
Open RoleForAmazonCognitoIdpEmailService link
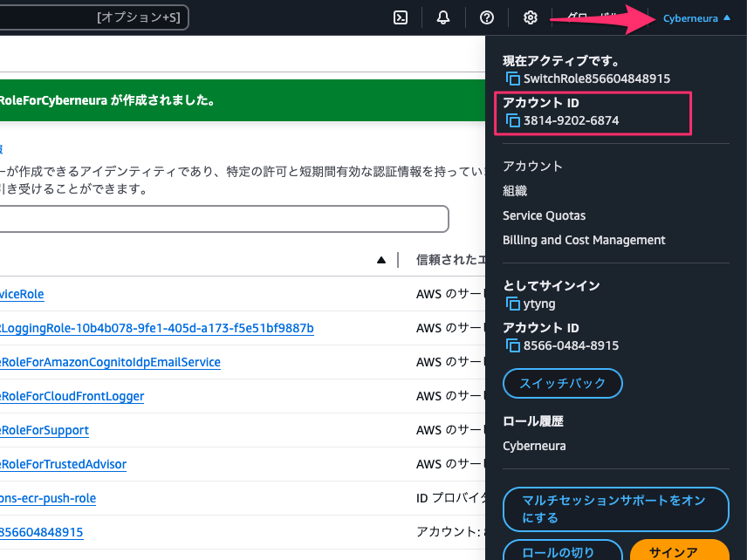pyautogui.click(x=110, y=362)
